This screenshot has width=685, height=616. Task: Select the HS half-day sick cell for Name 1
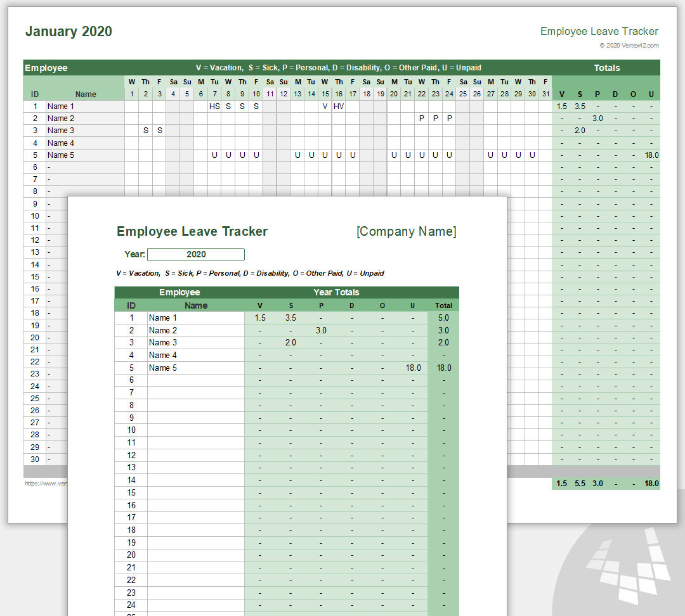pos(214,106)
